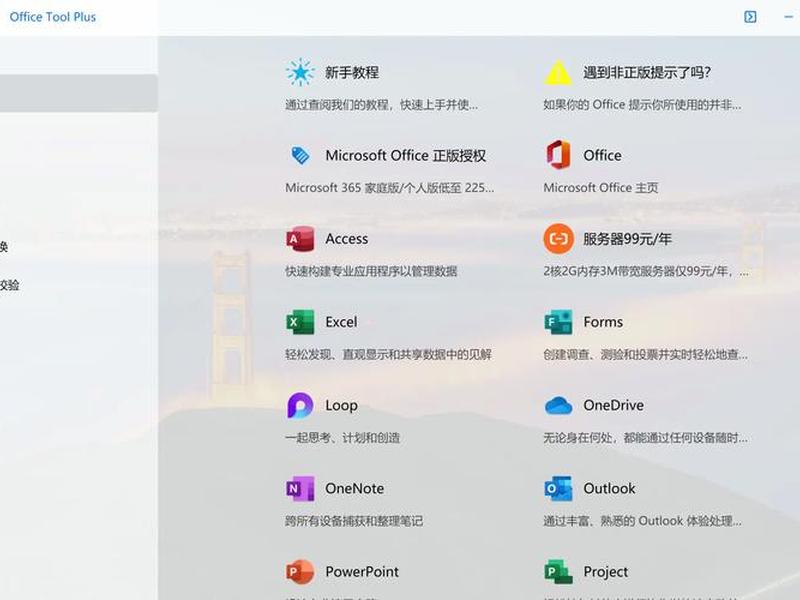
Task: Open the Loop title link
Action: (x=341, y=406)
